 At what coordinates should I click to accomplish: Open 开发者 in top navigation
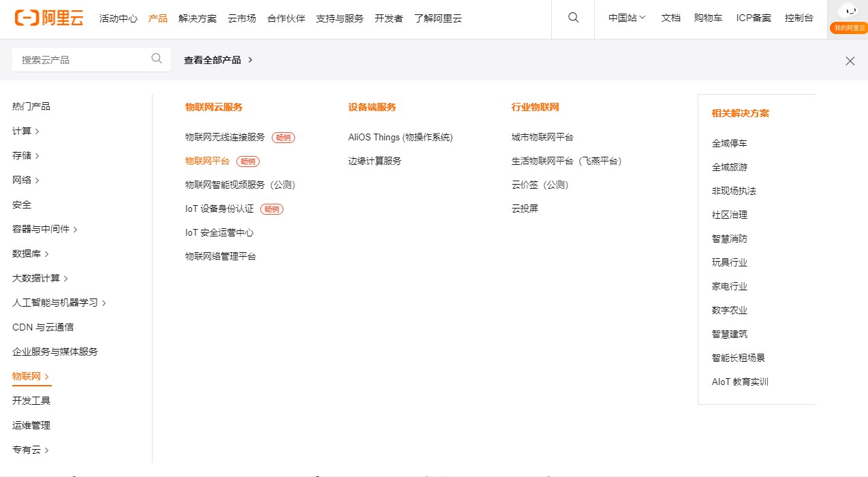coord(389,18)
